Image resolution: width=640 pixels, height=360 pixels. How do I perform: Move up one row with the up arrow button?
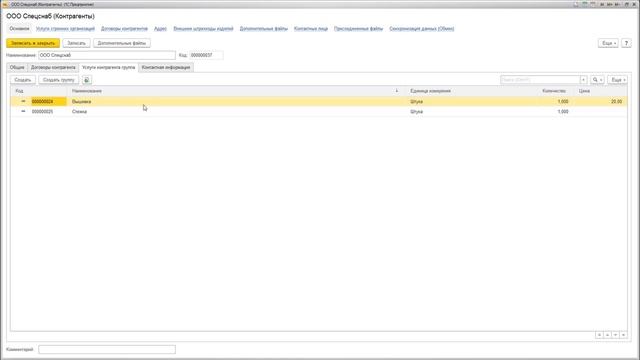click(x=607, y=335)
